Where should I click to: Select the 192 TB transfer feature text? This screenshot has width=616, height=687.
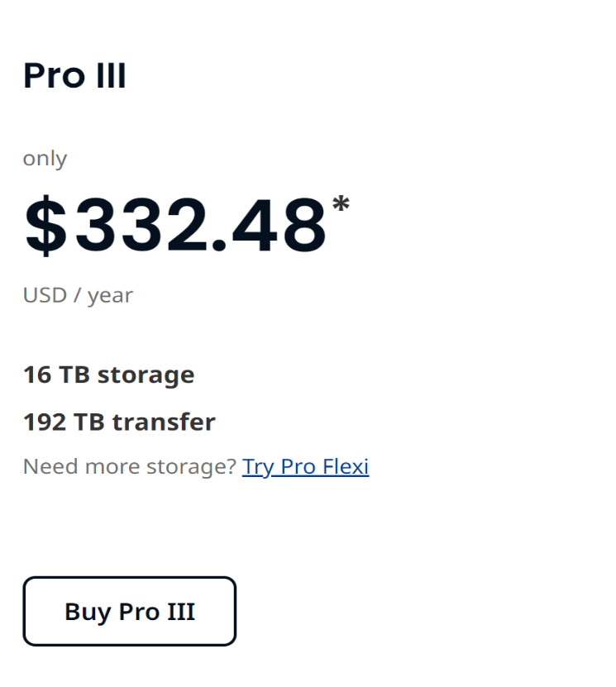click(x=119, y=422)
